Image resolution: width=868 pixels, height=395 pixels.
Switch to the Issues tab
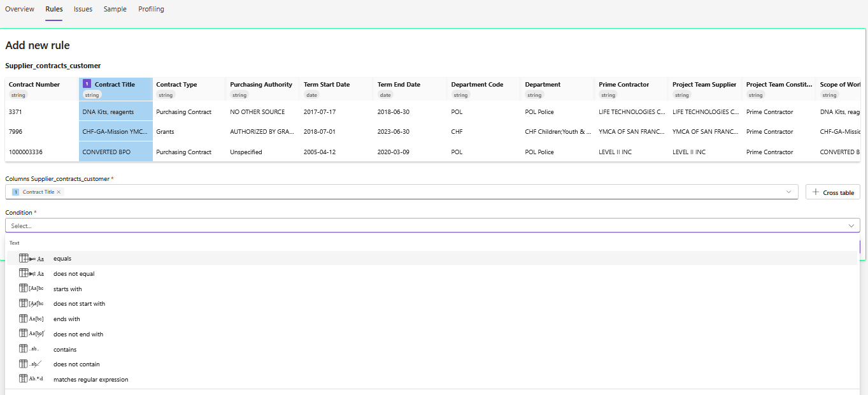pos(83,9)
